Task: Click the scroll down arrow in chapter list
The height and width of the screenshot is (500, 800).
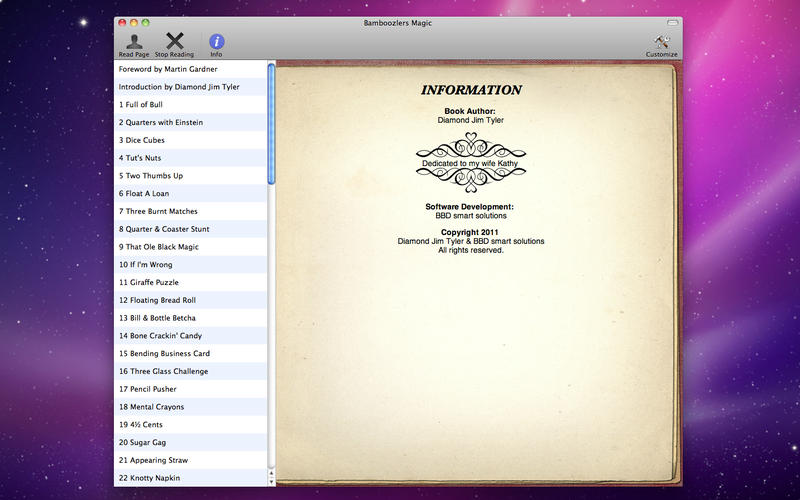Action: pyautogui.click(x=271, y=481)
